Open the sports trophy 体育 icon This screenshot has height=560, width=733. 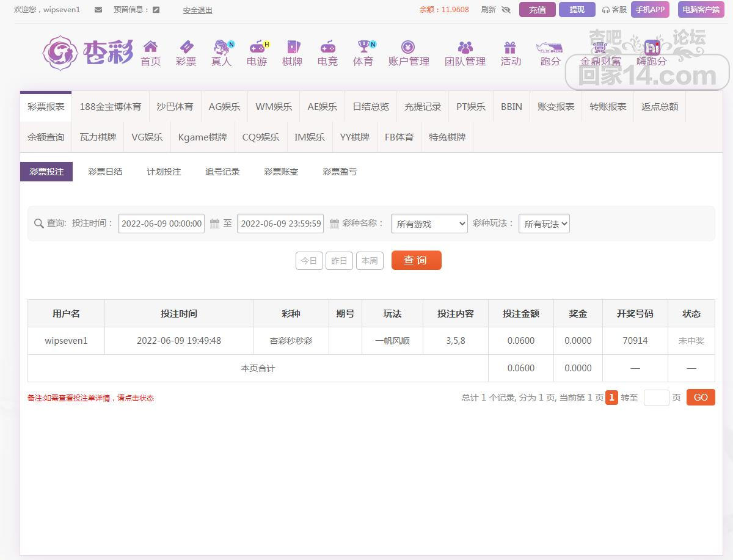point(363,48)
